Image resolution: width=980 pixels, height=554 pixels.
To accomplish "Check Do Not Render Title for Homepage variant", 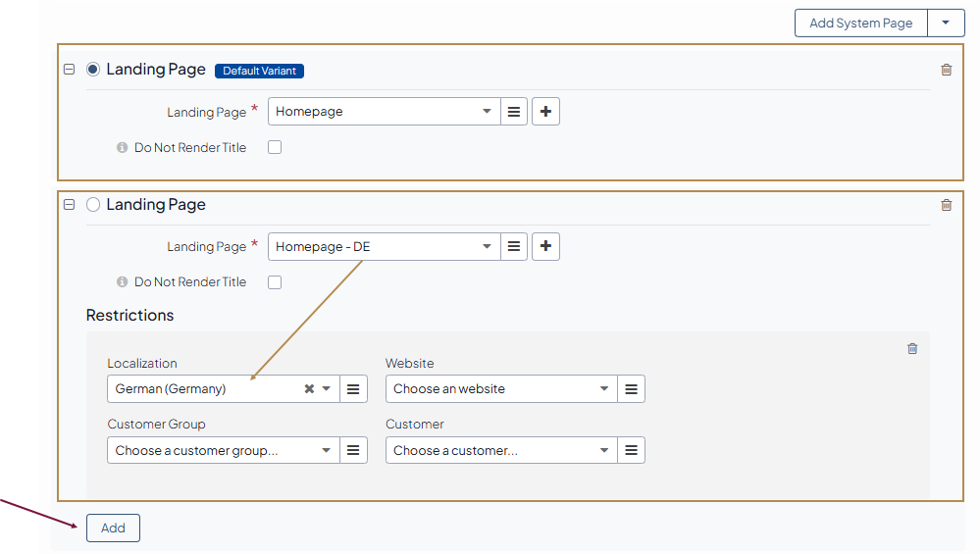I will coord(275,147).
